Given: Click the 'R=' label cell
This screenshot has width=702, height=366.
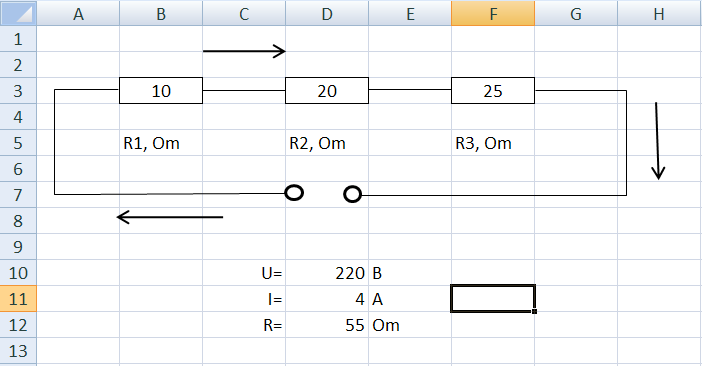Looking at the screenshot, I should click(x=244, y=324).
